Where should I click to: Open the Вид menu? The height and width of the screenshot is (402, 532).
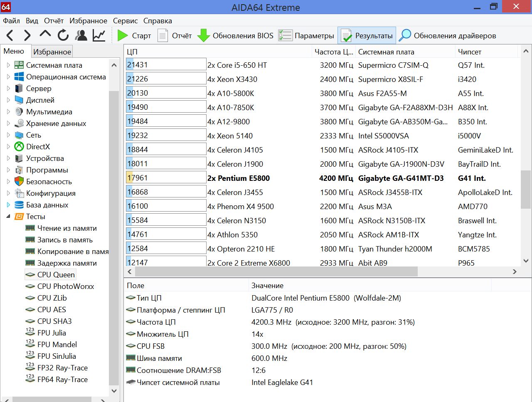(32, 21)
